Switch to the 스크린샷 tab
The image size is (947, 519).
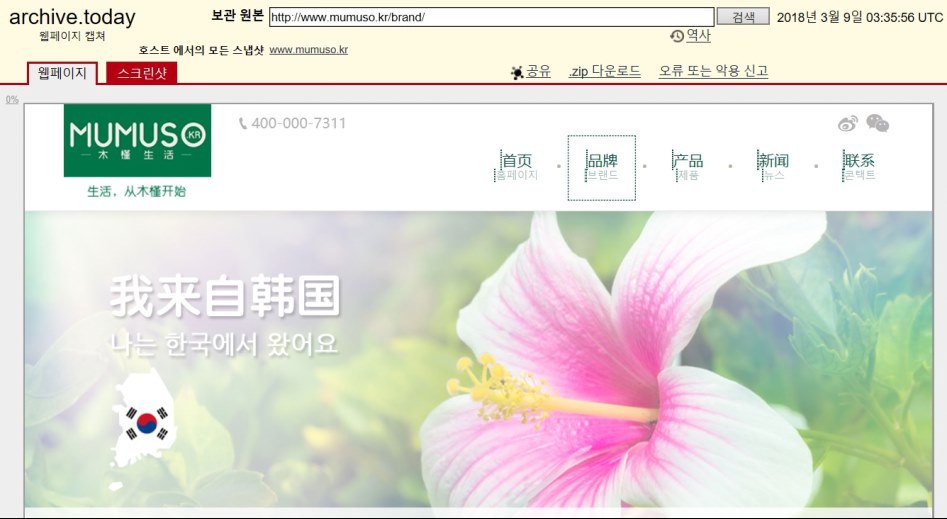141,73
